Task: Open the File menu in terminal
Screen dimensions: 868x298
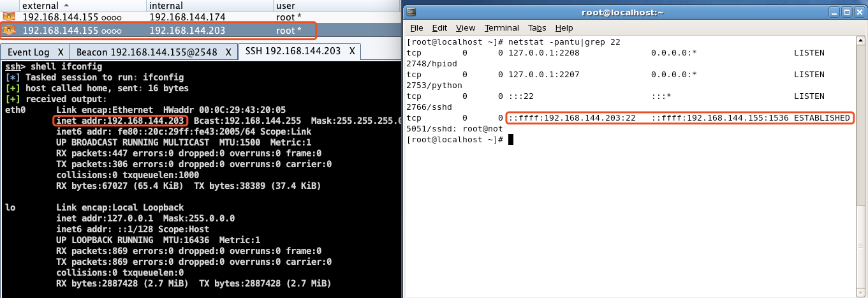Action: pyautogui.click(x=416, y=28)
